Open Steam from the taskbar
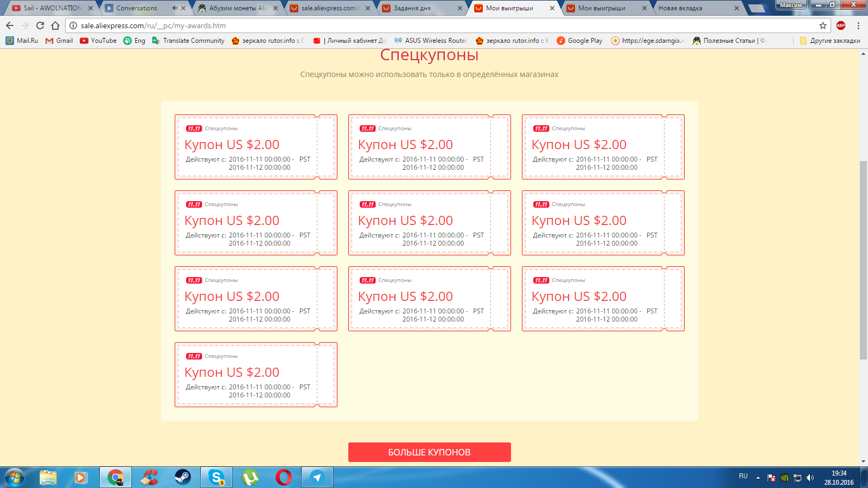Screen dimensions: 868x488 click(x=182, y=477)
